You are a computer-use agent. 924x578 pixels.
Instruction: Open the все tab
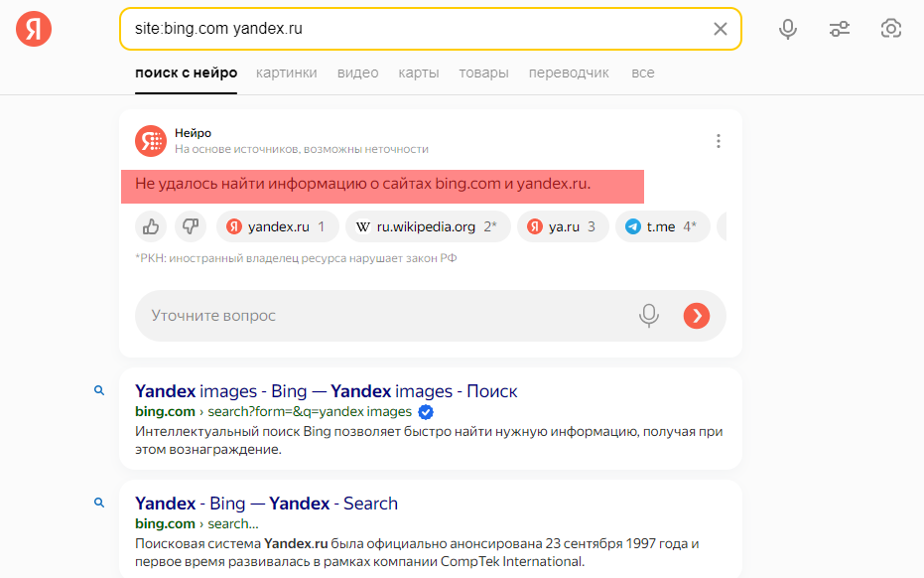click(643, 72)
